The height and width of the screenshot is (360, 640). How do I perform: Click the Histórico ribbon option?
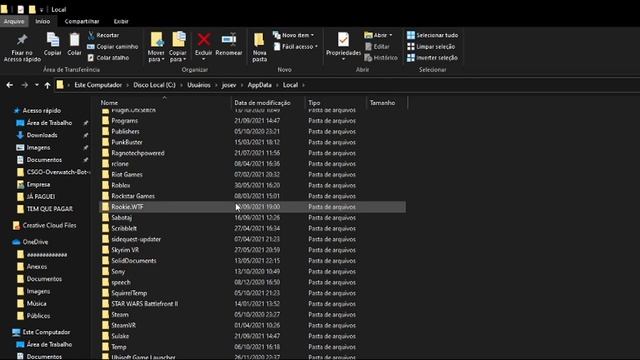tap(381, 58)
